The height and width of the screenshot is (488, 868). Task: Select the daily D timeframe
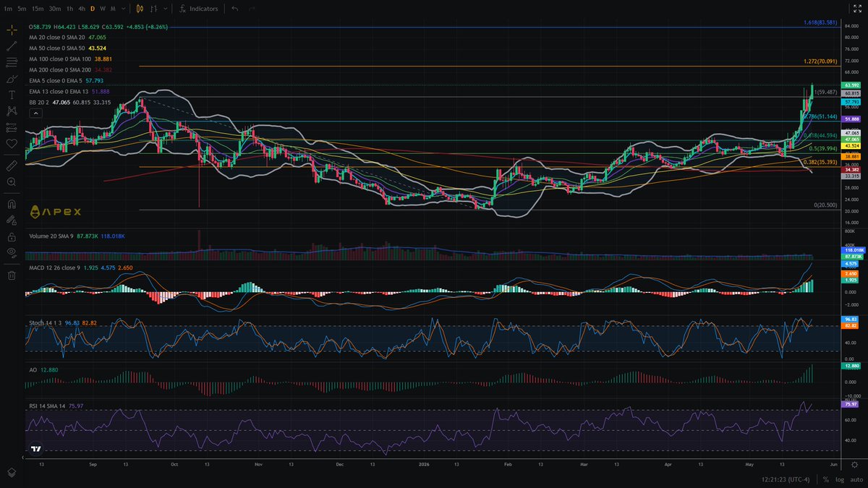pos(93,9)
